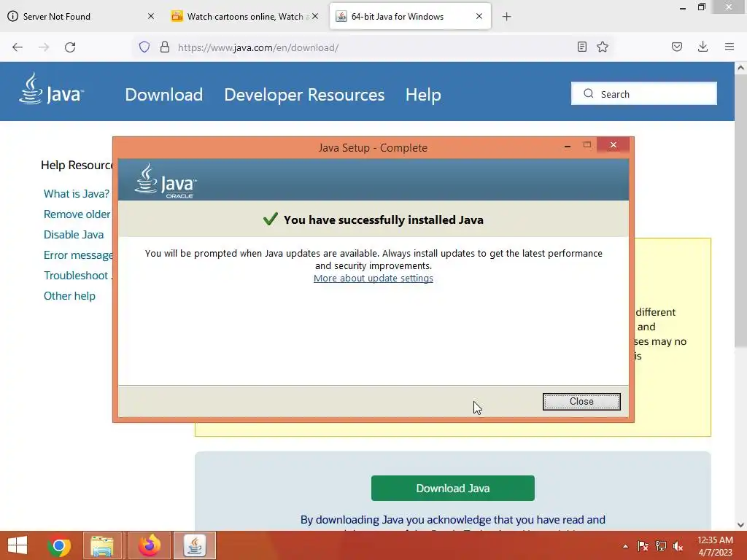
Task: Close the 64-bit Java for Windows tab
Action: 479,16
